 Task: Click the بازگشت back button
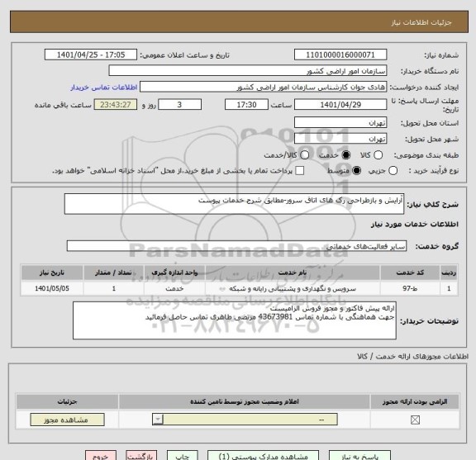[x=141, y=455]
